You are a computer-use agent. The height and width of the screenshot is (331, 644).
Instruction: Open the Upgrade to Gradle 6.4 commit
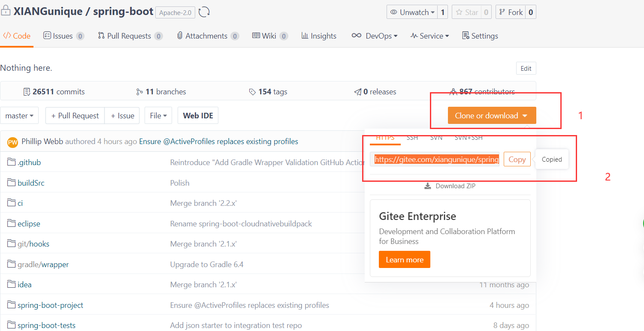(207, 264)
